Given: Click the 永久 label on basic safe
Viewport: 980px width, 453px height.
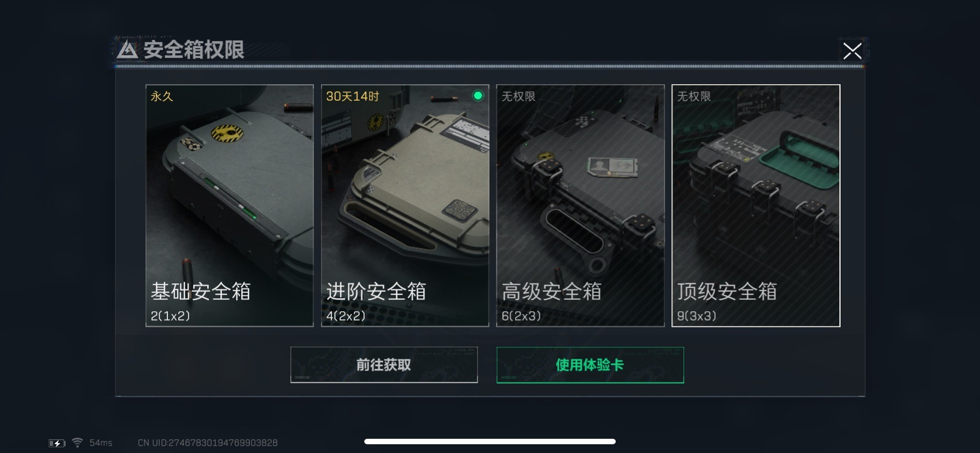Looking at the screenshot, I should tap(162, 96).
